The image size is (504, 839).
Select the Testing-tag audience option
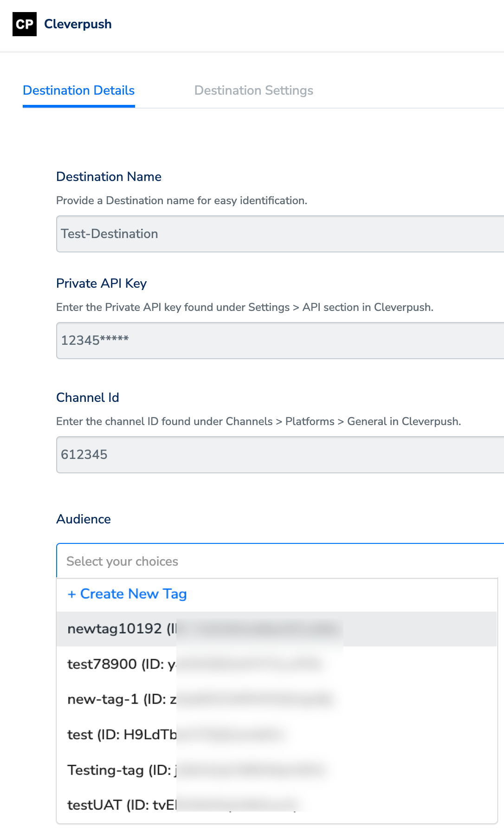point(277,770)
